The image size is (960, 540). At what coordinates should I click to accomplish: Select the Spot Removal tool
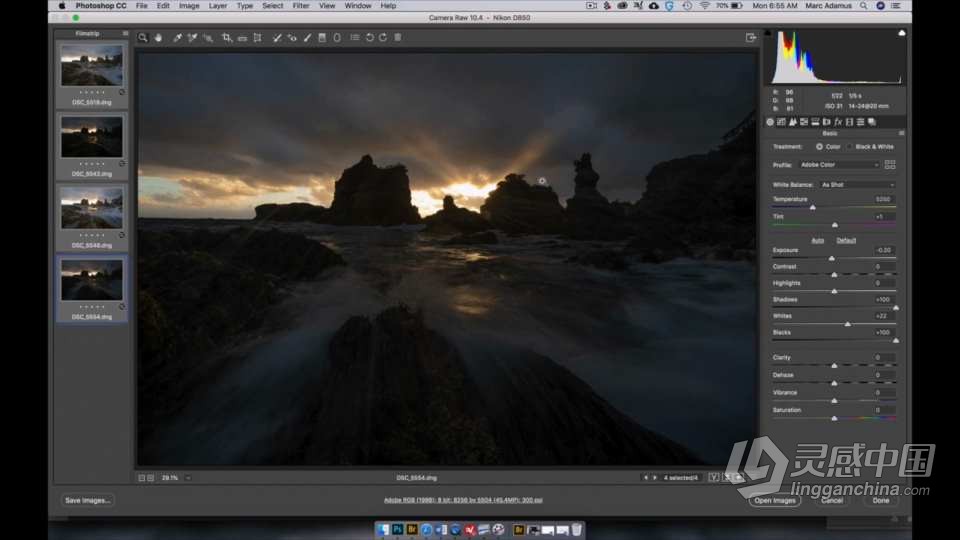pos(277,37)
